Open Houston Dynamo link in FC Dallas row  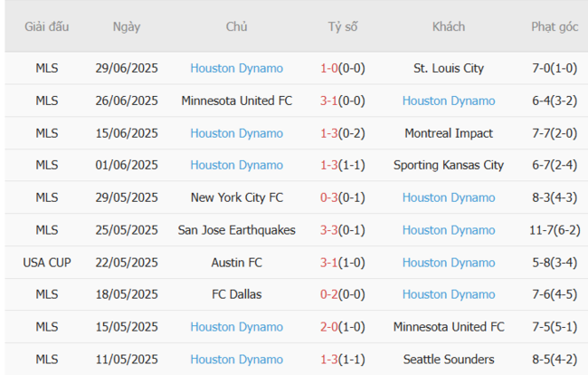(449, 294)
